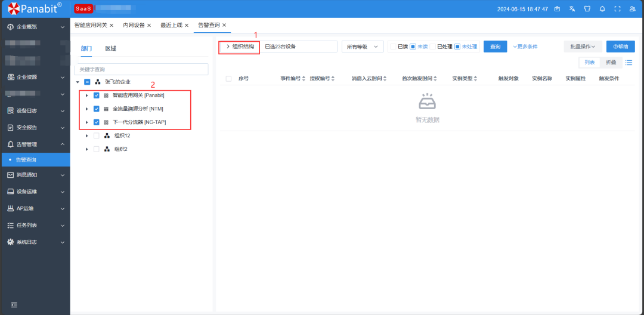Expand the 智能应用网关 [Panabit] tree node
Screen dimensions: 644x315
pyautogui.click(x=86, y=95)
